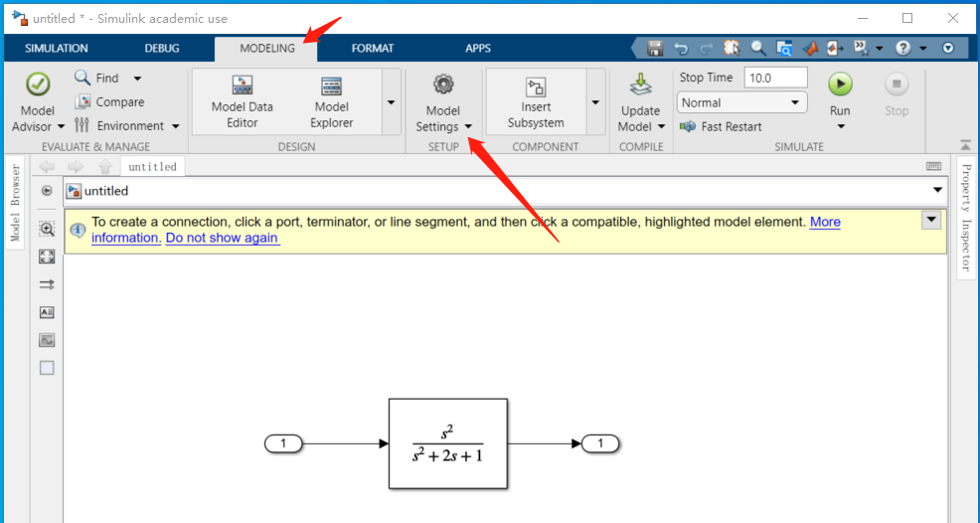Open the Property Inspector side panel
The image size is (980, 523).
(x=966, y=217)
